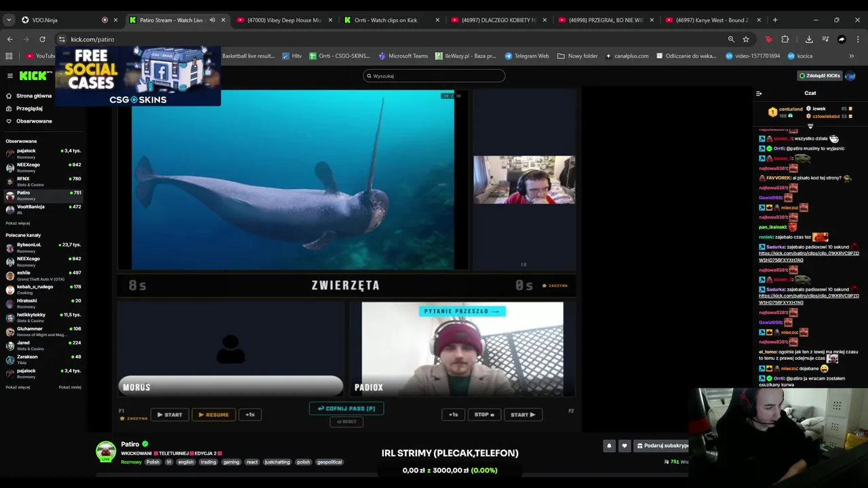868x488 pixels.
Task: Open the browser extensions puzzle icon
Action: 785,39
